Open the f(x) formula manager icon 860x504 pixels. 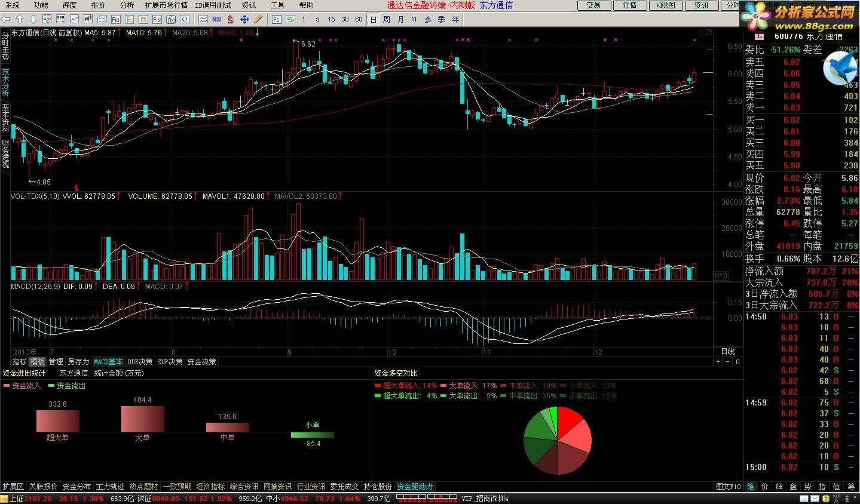[171, 20]
